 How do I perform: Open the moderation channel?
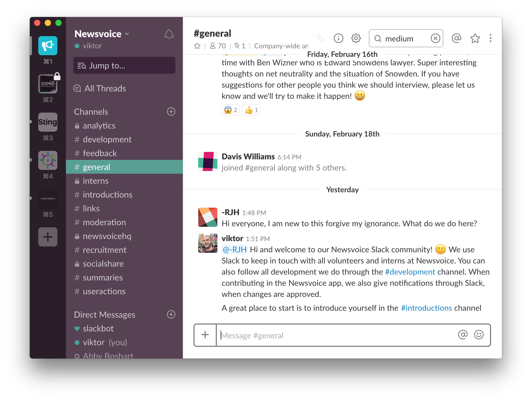coord(124,222)
